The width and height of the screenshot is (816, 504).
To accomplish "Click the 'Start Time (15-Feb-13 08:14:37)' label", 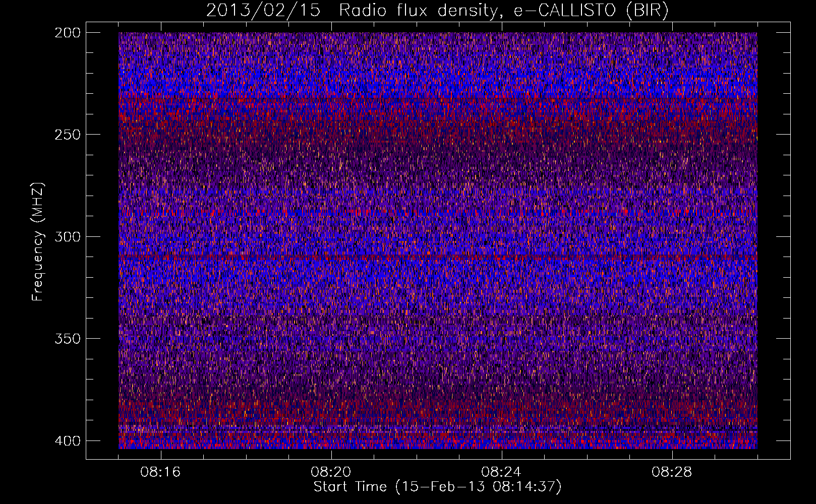I will pyautogui.click(x=437, y=486).
